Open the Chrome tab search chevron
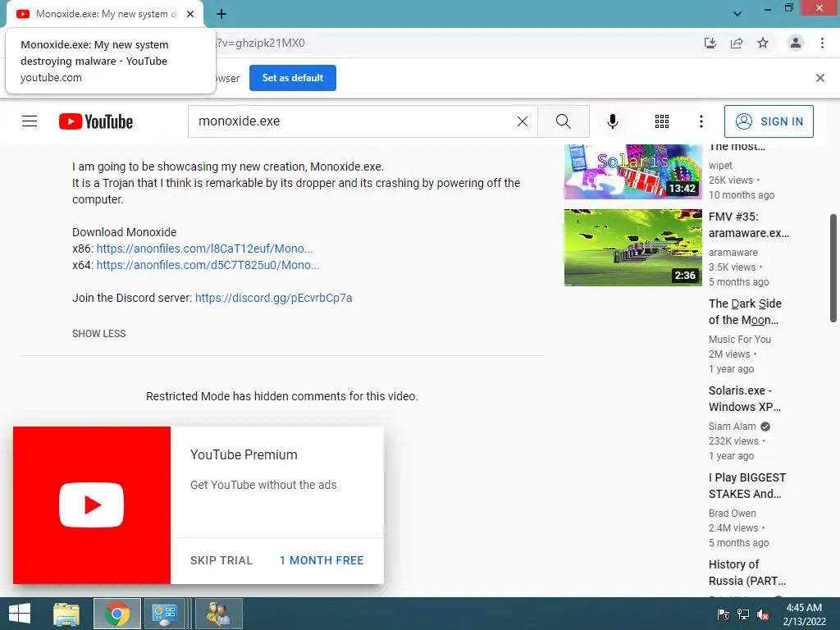 click(x=737, y=14)
